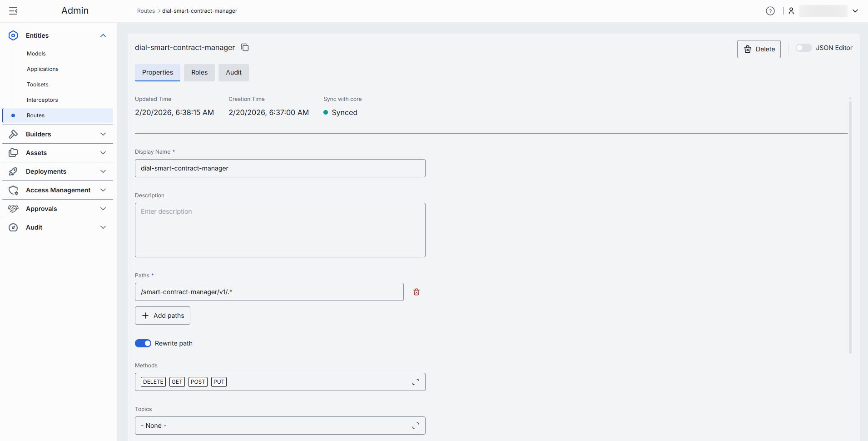Image resolution: width=868 pixels, height=441 pixels.
Task: Enable the JSON Editor toggle
Action: coord(804,48)
